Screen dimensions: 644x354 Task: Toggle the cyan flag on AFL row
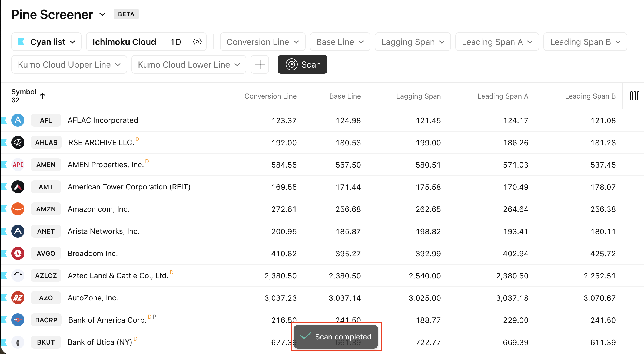(4, 120)
